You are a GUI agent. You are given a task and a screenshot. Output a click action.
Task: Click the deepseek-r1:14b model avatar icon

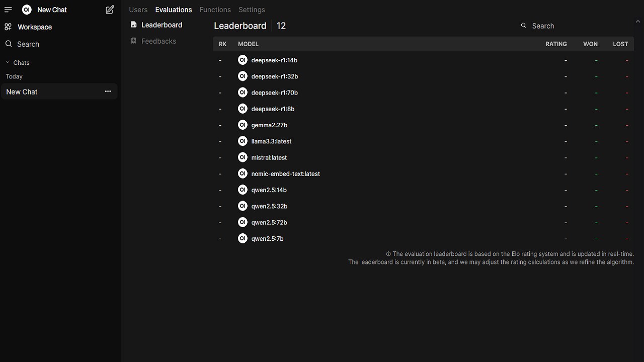(243, 60)
